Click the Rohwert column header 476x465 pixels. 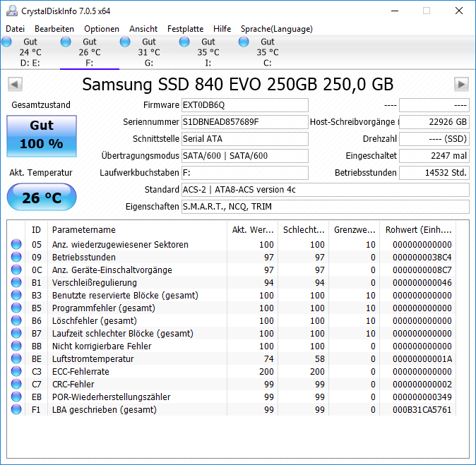[418, 230]
